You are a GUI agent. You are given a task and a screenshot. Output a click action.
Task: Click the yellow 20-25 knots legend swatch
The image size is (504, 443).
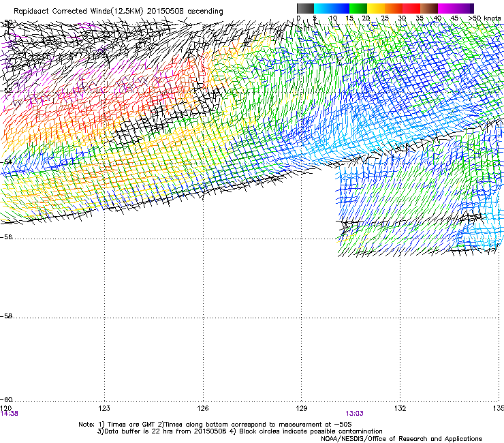[376, 8]
